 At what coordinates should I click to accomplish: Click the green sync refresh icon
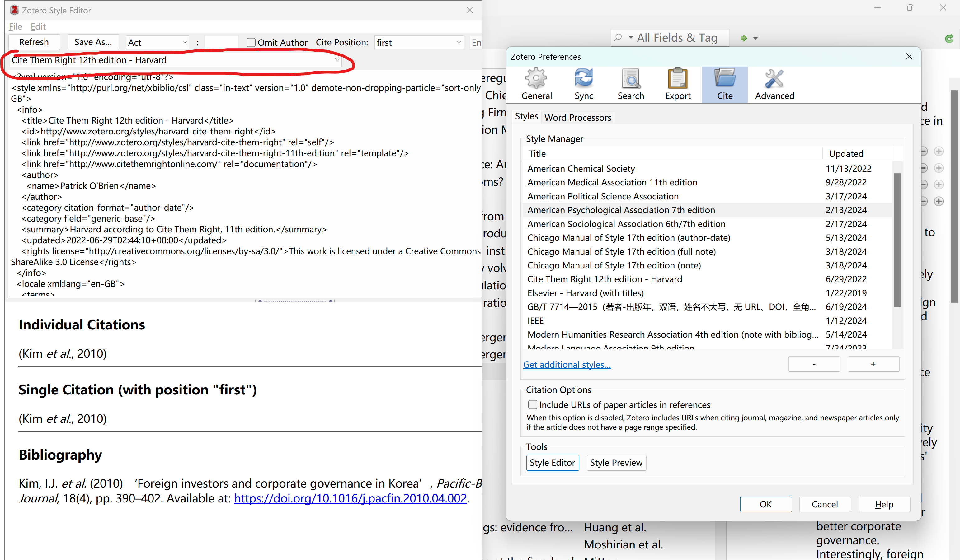point(948,39)
